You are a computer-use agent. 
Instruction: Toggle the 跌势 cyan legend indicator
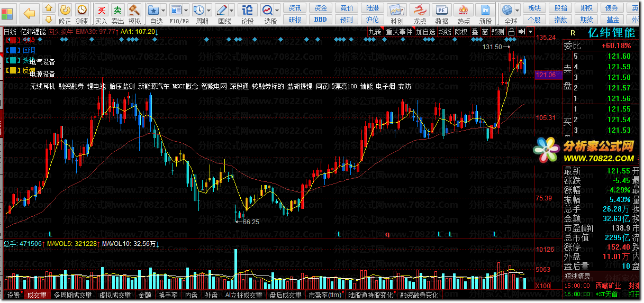coord(20,60)
